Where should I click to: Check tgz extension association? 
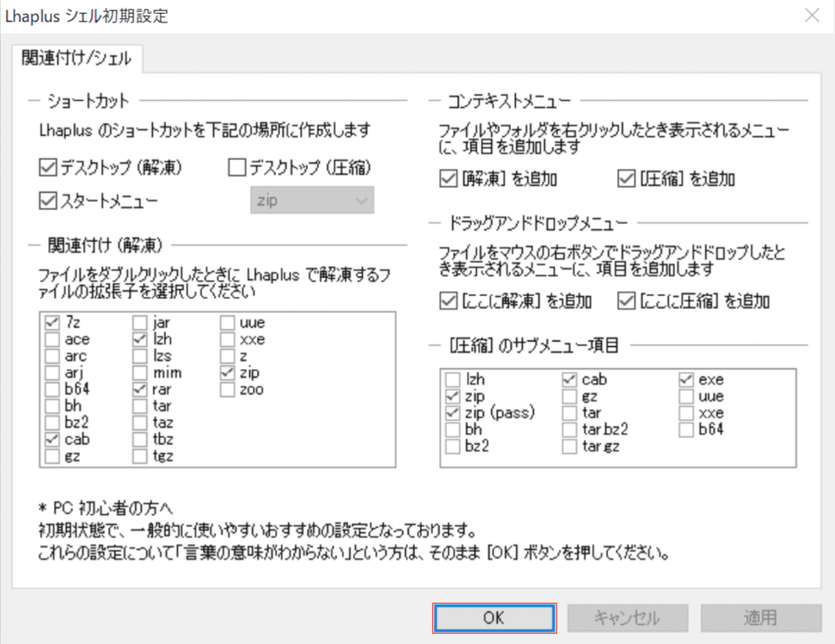[x=139, y=456]
